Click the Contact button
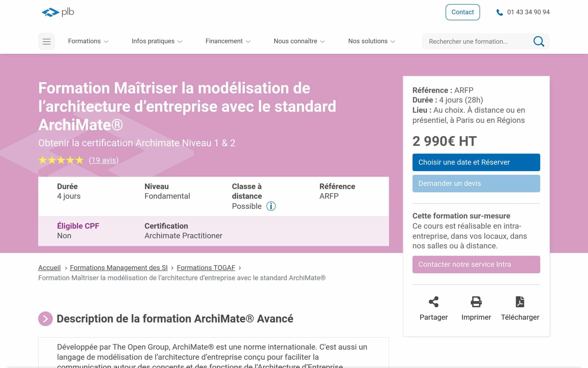588x368 pixels. [x=463, y=12]
